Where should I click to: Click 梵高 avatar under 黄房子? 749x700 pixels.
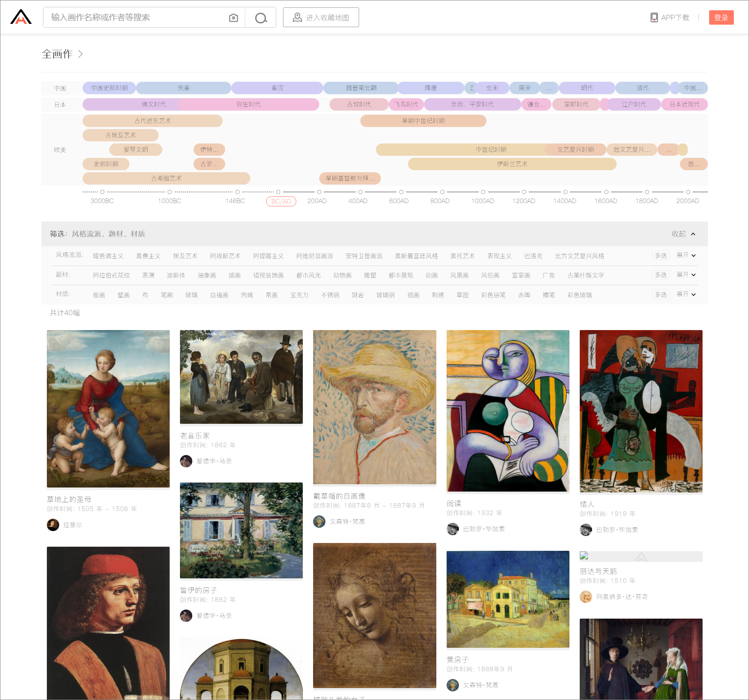point(453,685)
